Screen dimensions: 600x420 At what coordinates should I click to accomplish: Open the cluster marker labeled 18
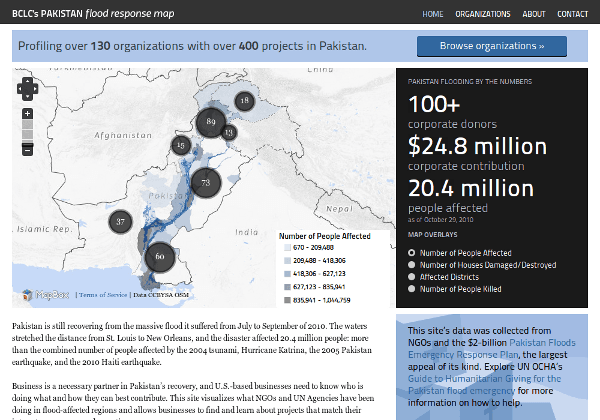tap(244, 101)
